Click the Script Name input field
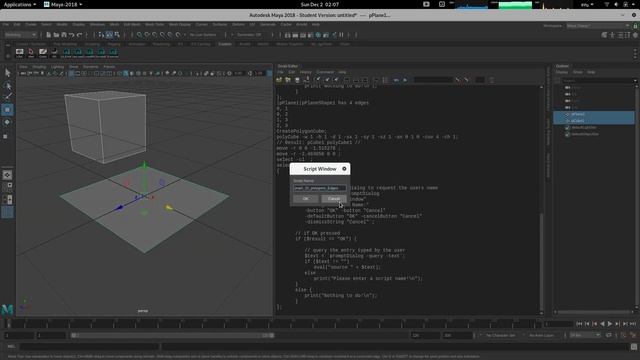This screenshot has height=360, width=640. tap(320, 188)
